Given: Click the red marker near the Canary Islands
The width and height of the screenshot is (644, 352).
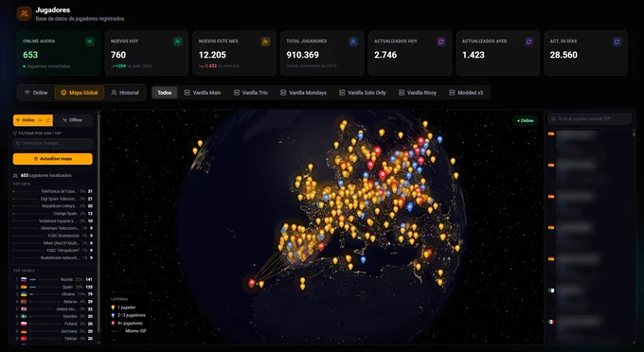Looking at the screenshot, I should click(252, 283).
